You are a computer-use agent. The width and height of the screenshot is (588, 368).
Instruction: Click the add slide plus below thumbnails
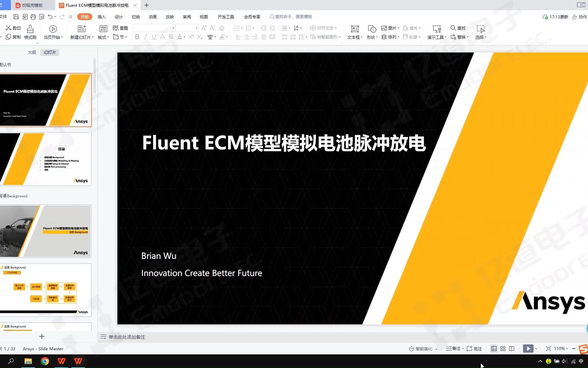pyautogui.click(x=42, y=336)
